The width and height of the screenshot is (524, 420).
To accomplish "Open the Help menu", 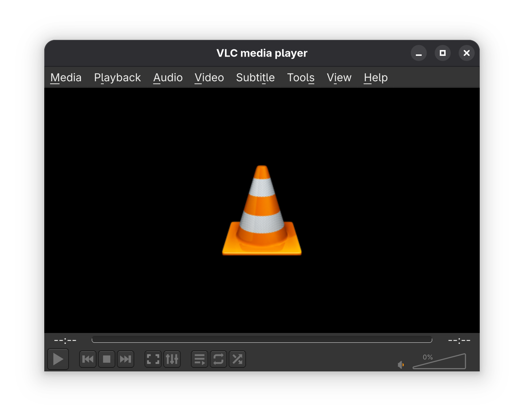I will tap(376, 78).
